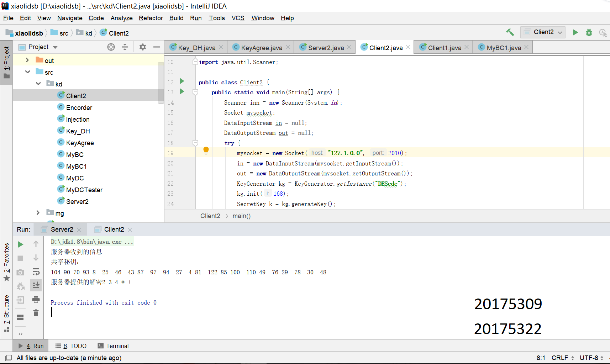Dump threads with the camera icon
Image resolution: width=610 pixels, height=364 pixels.
[20, 272]
